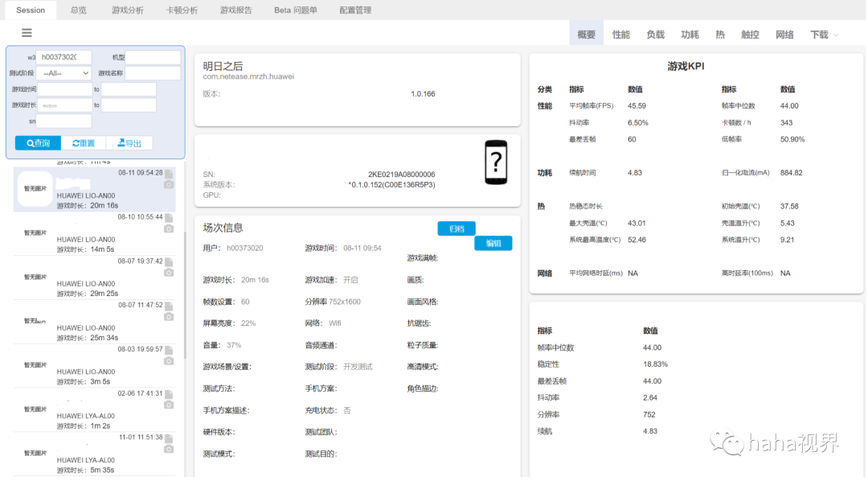Viewport: 868px width, 481px height.
Task: Switch to the Session tab
Action: [31, 10]
